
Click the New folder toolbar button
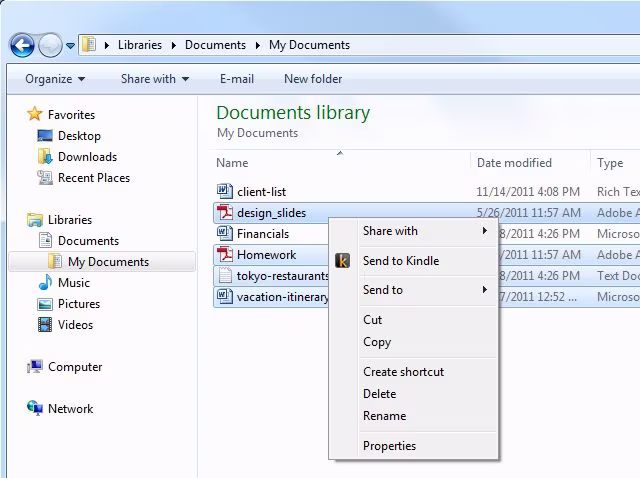pyautogui.click(x=313, y=79)
